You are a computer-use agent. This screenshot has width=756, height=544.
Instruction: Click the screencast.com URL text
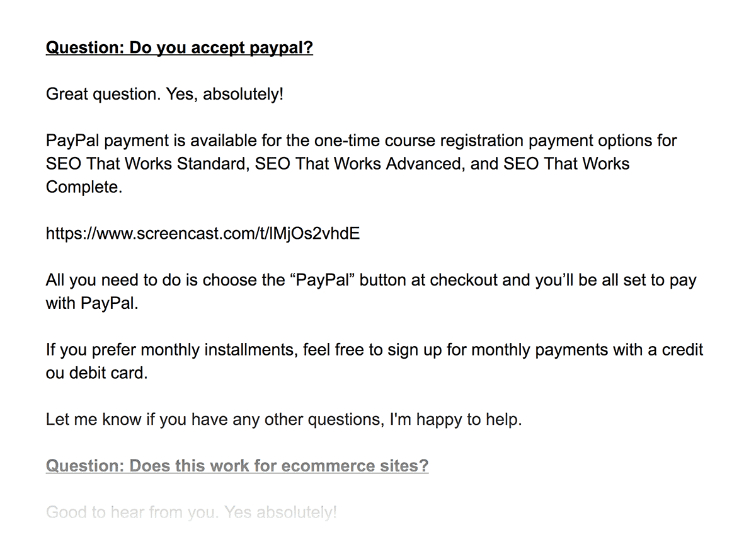click(x=203, y=234)
